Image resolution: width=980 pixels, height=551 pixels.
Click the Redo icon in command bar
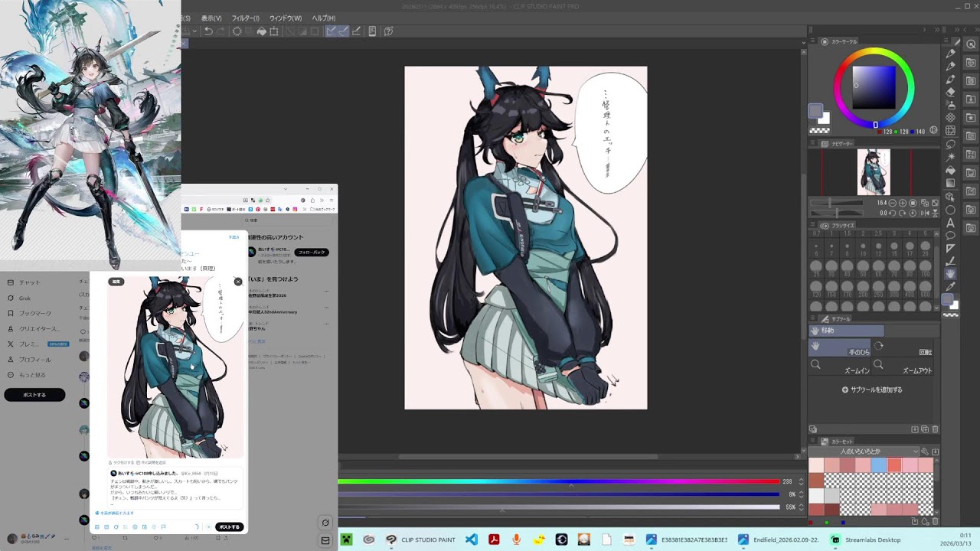pyautogui.click(x=221, y=31)
